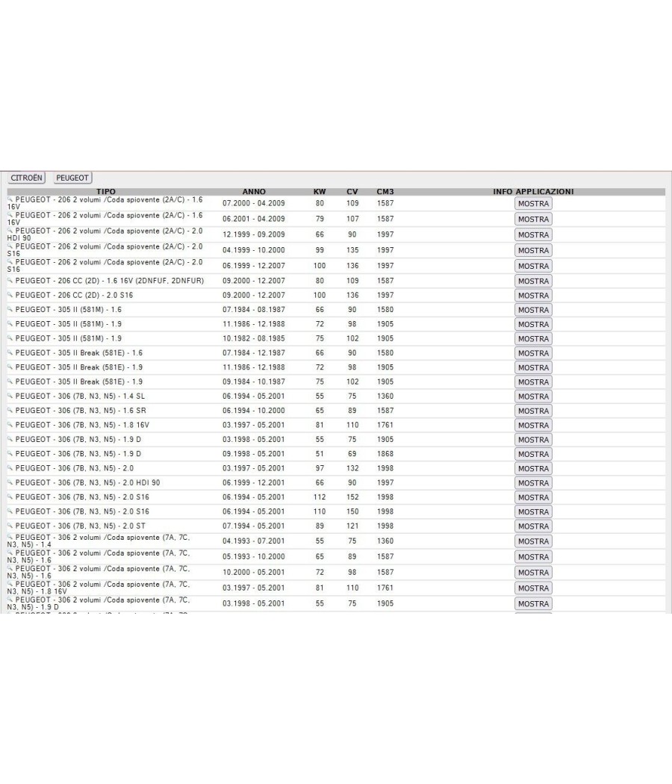
Task: Click MOSTRA for 306 1.9 D 51 KW
Action: coord(533,454)
